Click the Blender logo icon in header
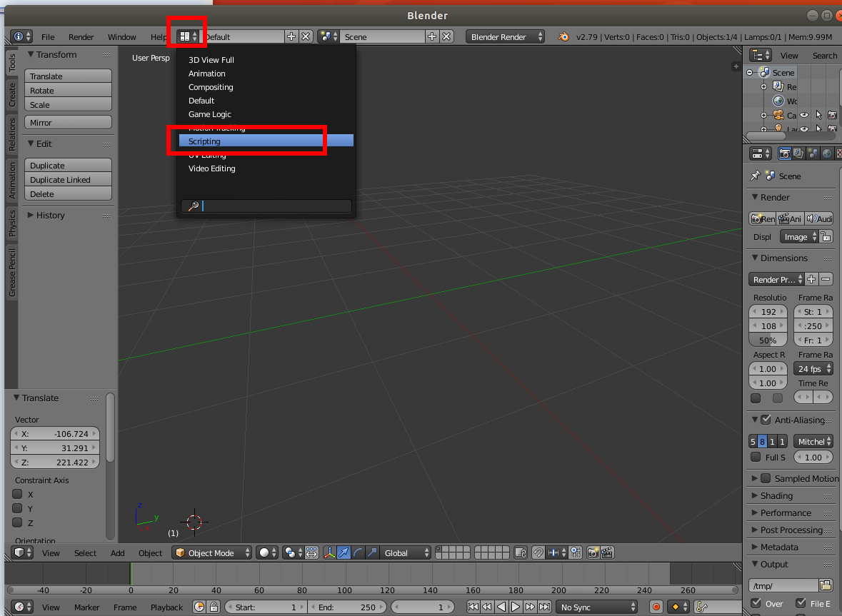The width and height of the screenshot is (842, 616). coord(563,36)
